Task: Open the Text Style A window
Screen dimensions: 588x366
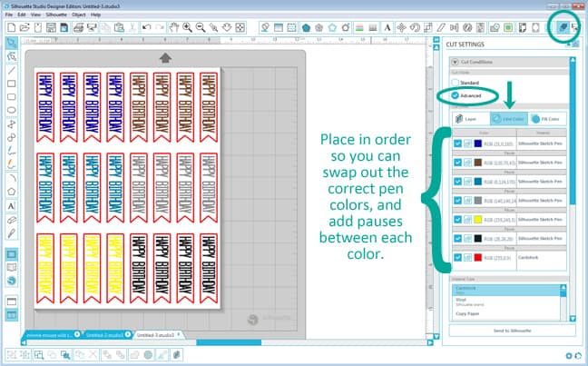Action: 387,27
